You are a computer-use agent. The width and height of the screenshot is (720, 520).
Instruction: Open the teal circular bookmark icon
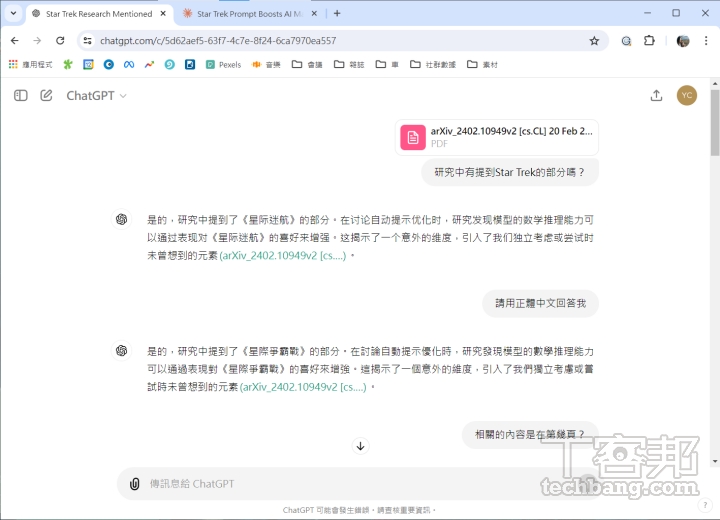[x=169, y=64]
